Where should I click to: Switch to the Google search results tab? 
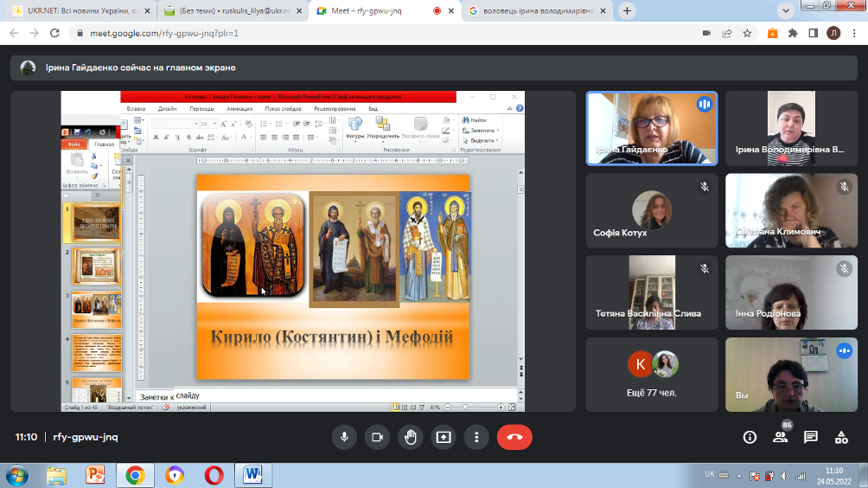(x=536, y=11)
